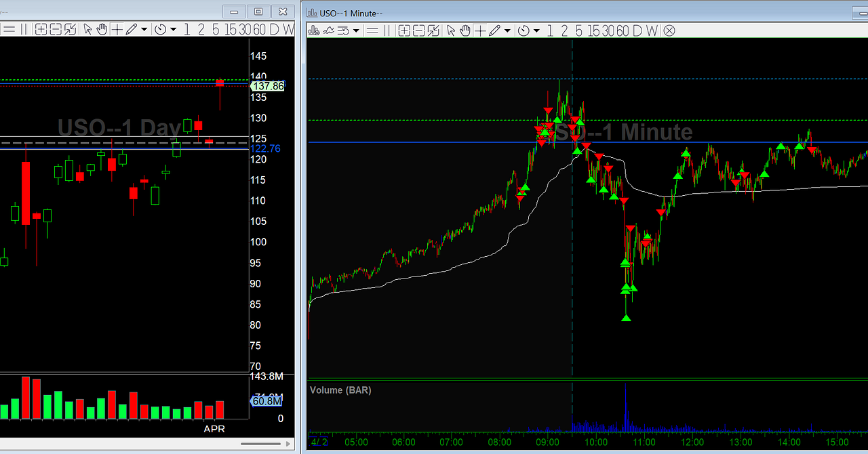Click the 143.8M volume scale label

[x=267, y=377]
